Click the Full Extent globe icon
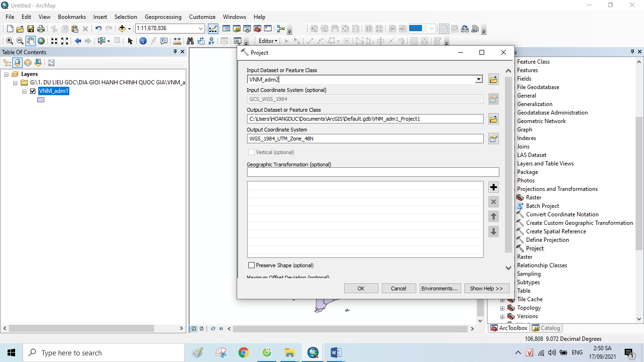The height and width of the screenshot is (362, 644). click(x=41, y=41)
